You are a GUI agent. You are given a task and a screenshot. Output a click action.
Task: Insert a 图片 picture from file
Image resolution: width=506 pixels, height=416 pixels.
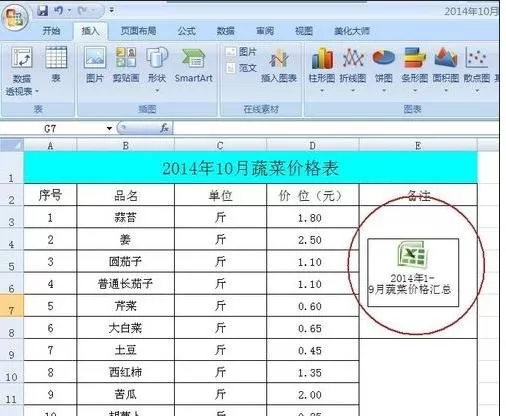(x=95, y=65)
